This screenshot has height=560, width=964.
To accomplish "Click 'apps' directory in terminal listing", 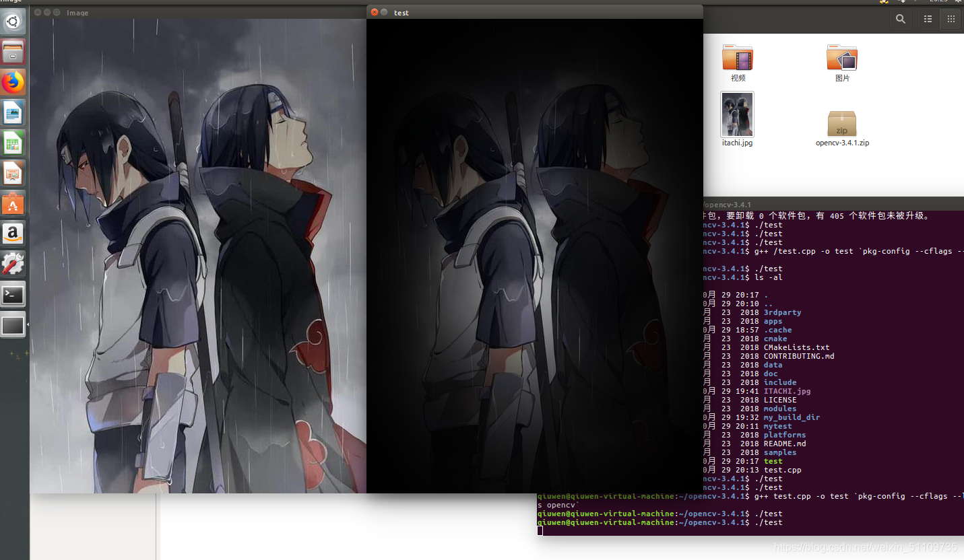I will 773,321.
